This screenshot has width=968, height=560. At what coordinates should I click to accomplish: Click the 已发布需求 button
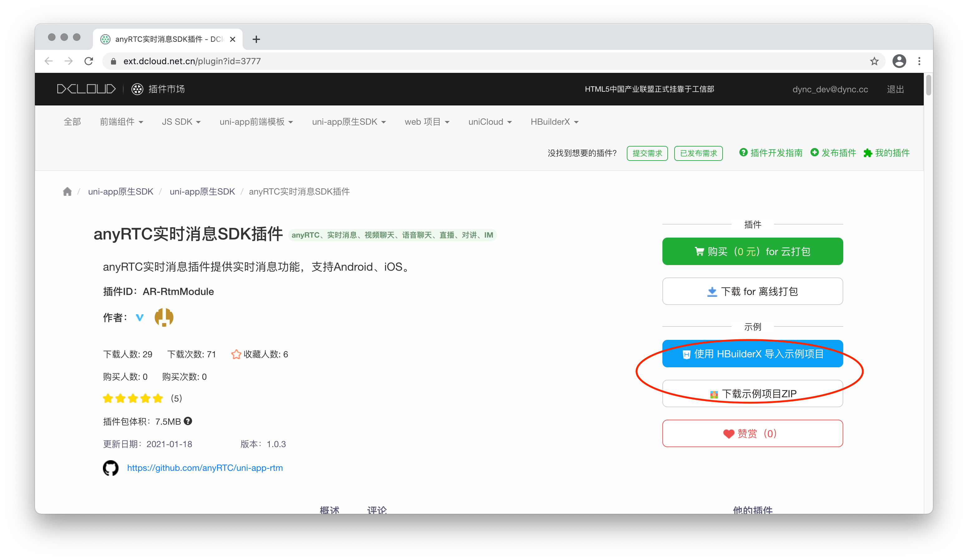(x=698, y=153)
